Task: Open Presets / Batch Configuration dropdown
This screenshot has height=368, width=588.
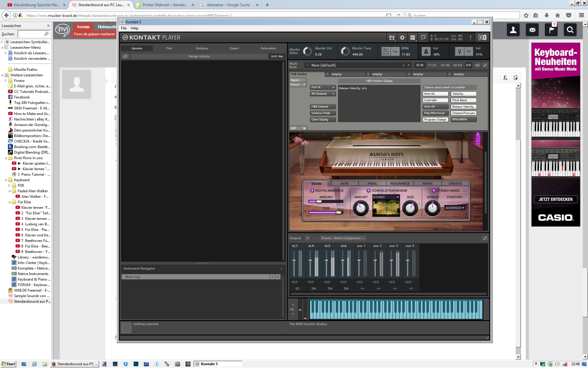Action: (343, 238)
